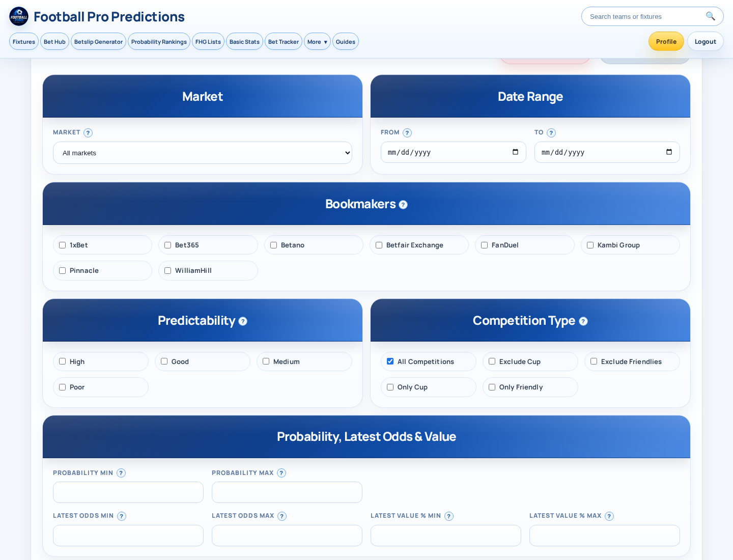Open the Latest Odds Max help icon

tap(282, 516)
